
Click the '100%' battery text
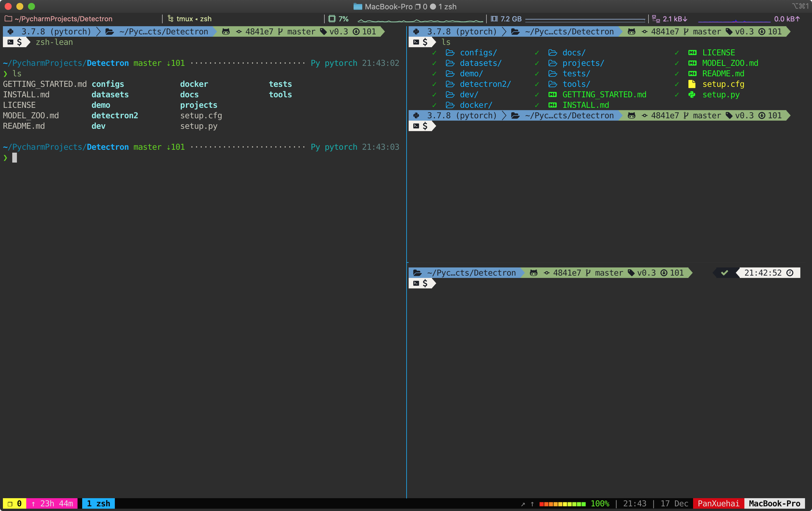coord(600,503)
